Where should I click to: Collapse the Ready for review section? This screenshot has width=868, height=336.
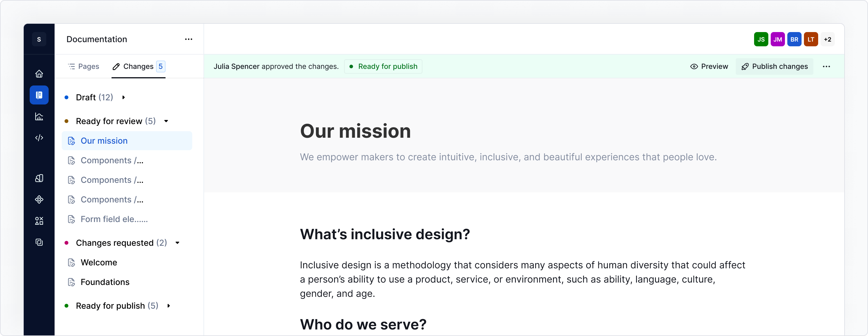click(166, 121)
